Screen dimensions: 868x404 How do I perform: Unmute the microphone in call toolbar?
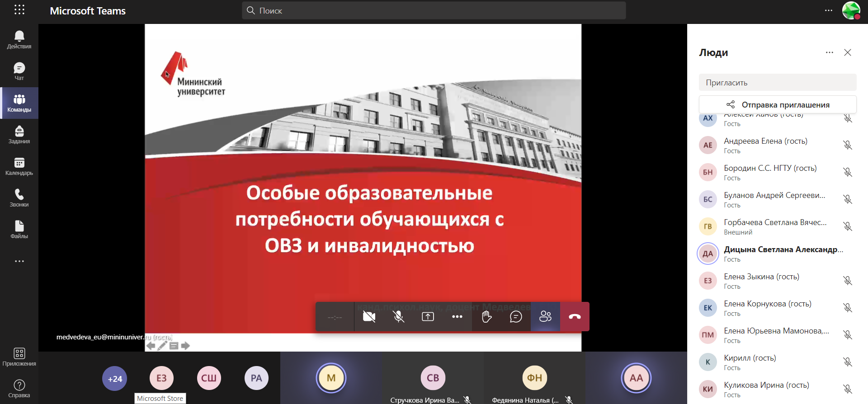pyautogui.click(x=398, y=317)
